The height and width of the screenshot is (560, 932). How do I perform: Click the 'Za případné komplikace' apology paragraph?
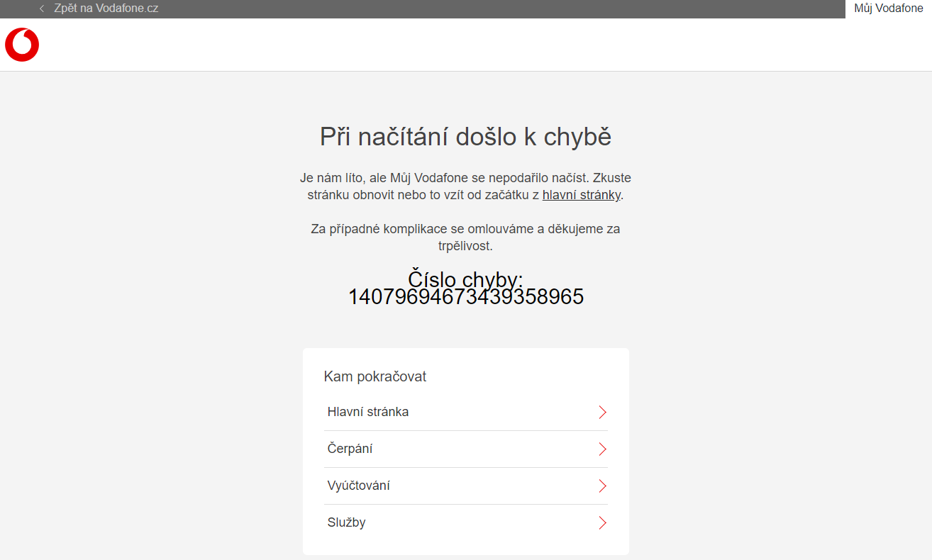click(465, 230)
